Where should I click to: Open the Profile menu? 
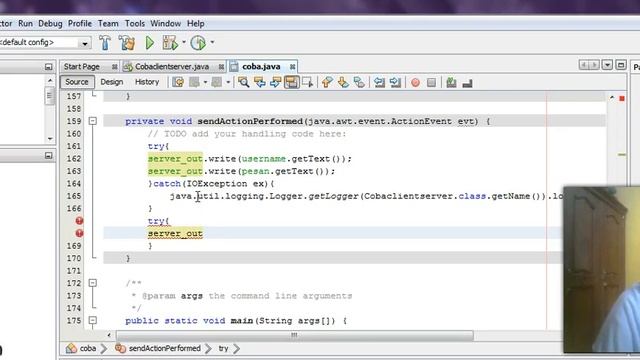pos(80,24)
